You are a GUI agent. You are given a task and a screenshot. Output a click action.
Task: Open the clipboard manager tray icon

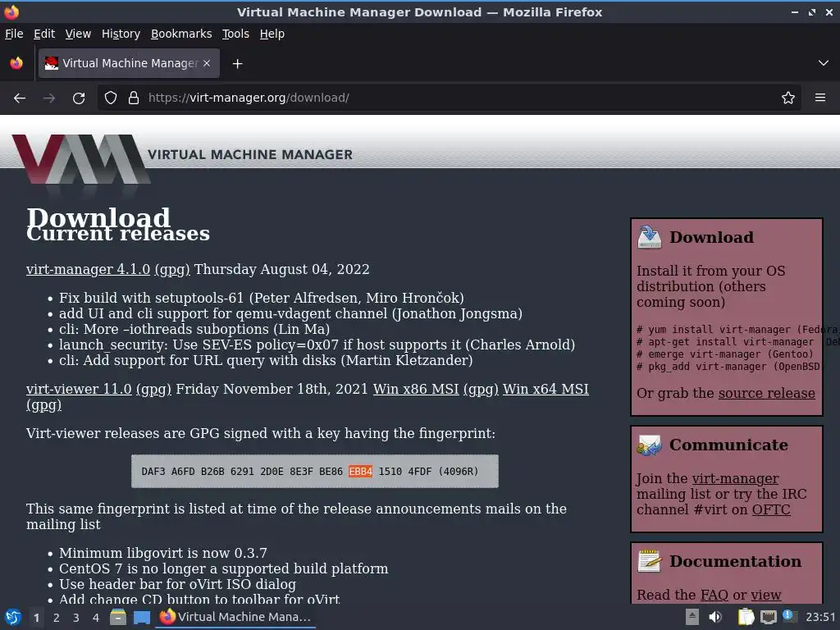pyautogui.click(x=746, y=617)
